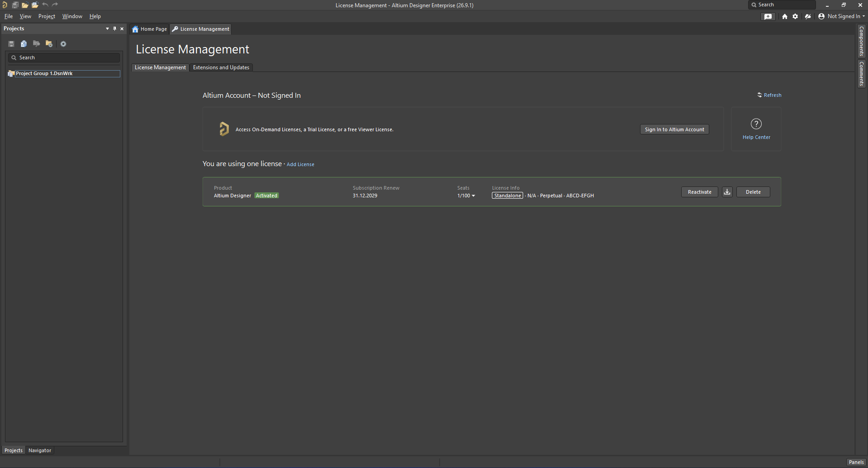Close the Projects panel

pos(122,29)
